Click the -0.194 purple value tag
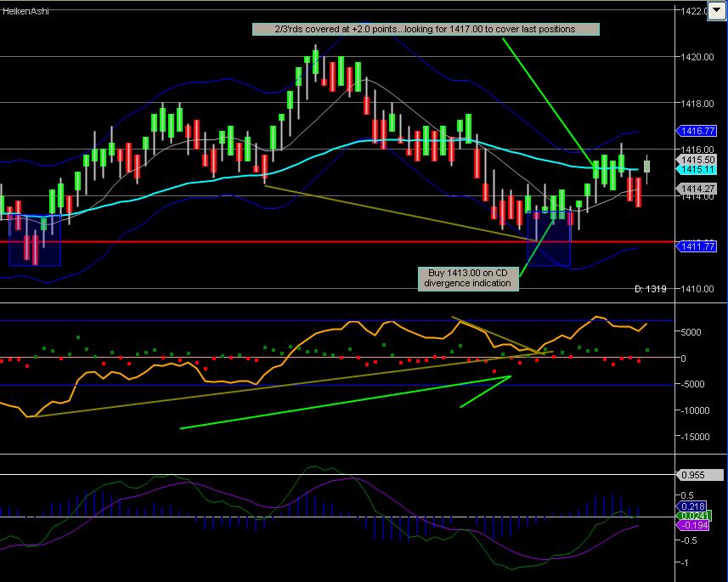This screenshot has height=582, width=728. pyautogui.click(x=693, y=525)
